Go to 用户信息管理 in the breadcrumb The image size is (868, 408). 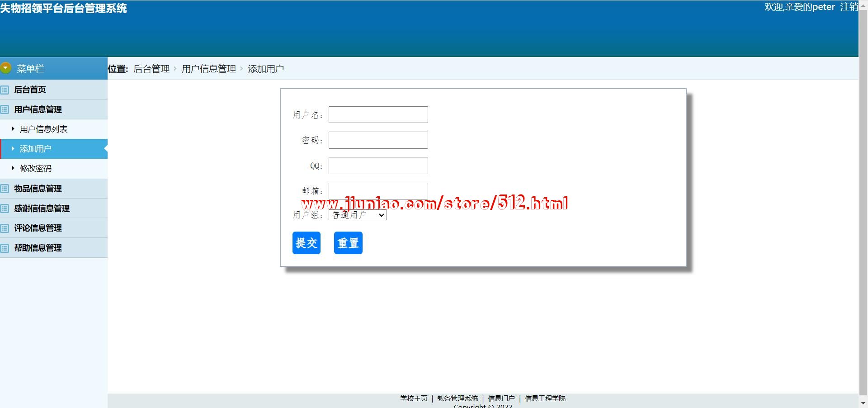[x=209, y=69]
